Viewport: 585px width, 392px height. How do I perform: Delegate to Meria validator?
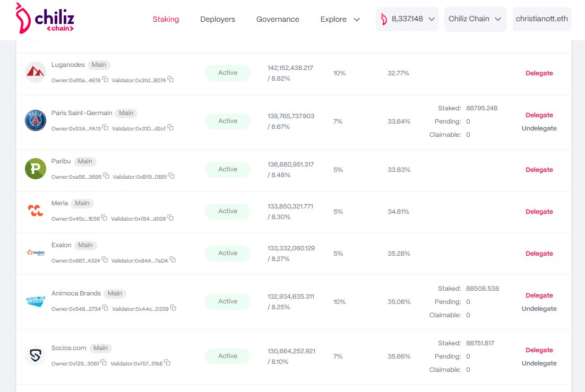[x=539, y=212]
